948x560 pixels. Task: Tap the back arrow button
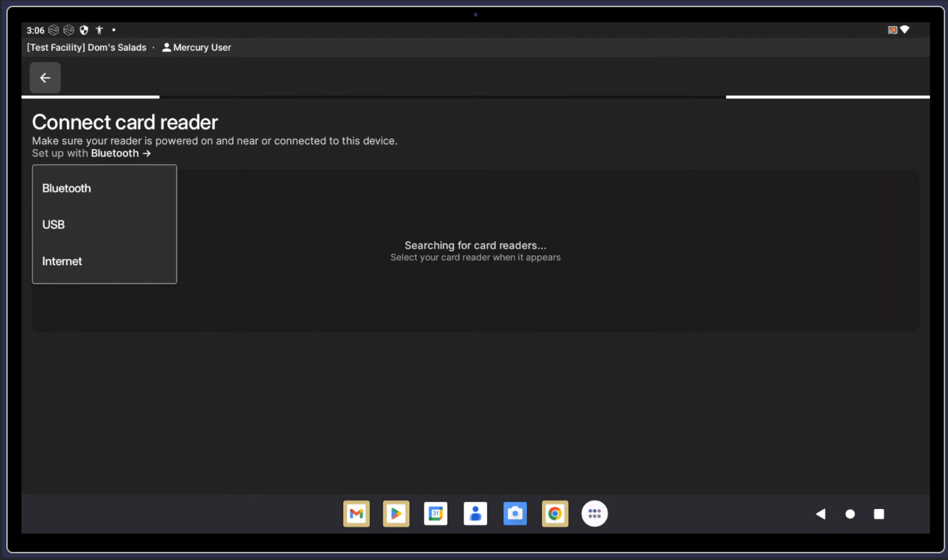click(x=45, y=78)
